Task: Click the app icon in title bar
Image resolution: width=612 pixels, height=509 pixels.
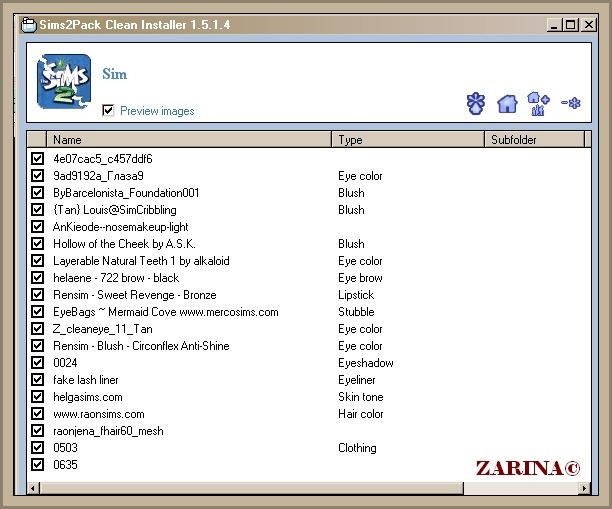Action: 28,25
